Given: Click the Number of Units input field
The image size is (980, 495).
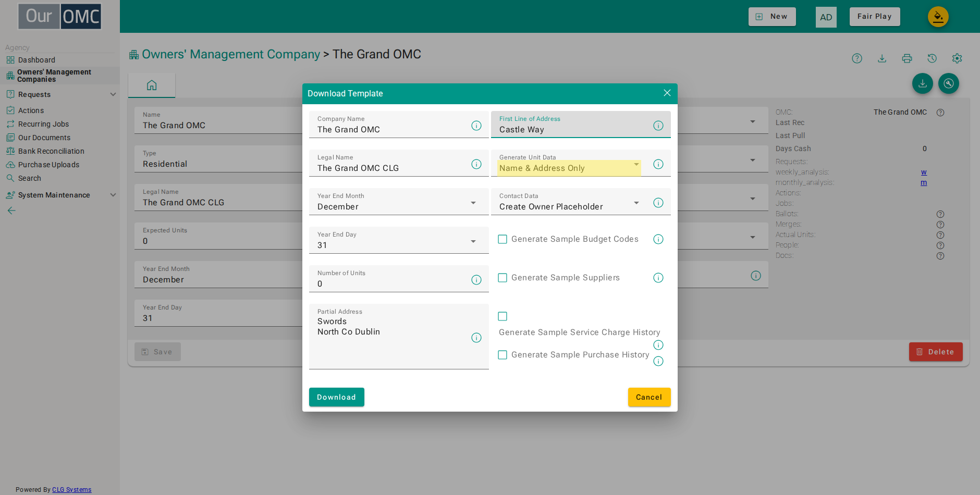Looking at the screenshot, I should (399, 279).
